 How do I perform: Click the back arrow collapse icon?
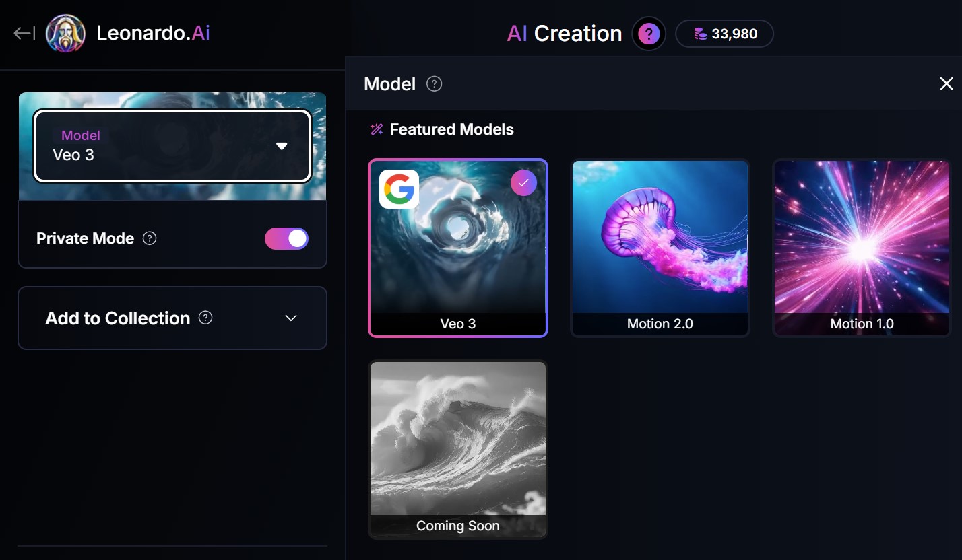(24, 33)
